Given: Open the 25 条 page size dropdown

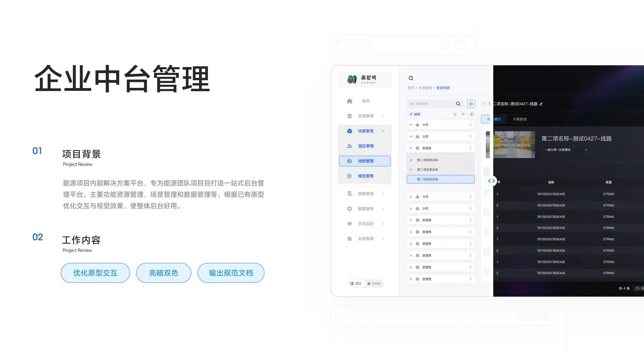Looking at the screenshot, I should point(639,288).
